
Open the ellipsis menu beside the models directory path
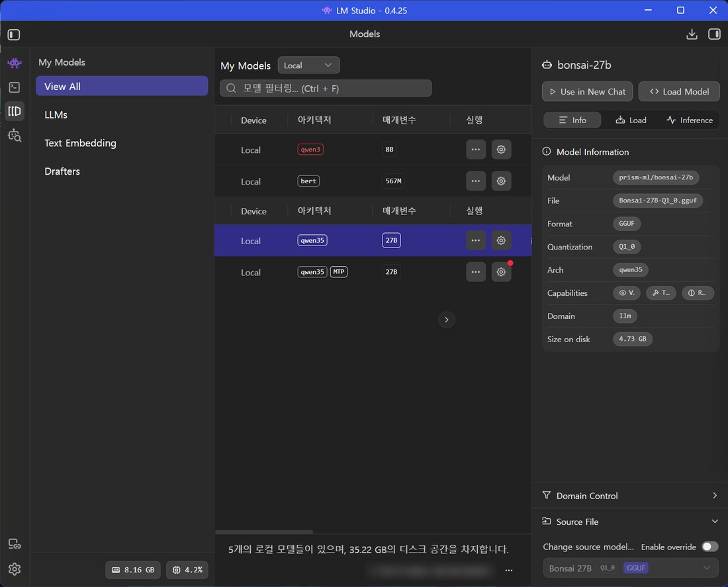[x=509, y=570]
